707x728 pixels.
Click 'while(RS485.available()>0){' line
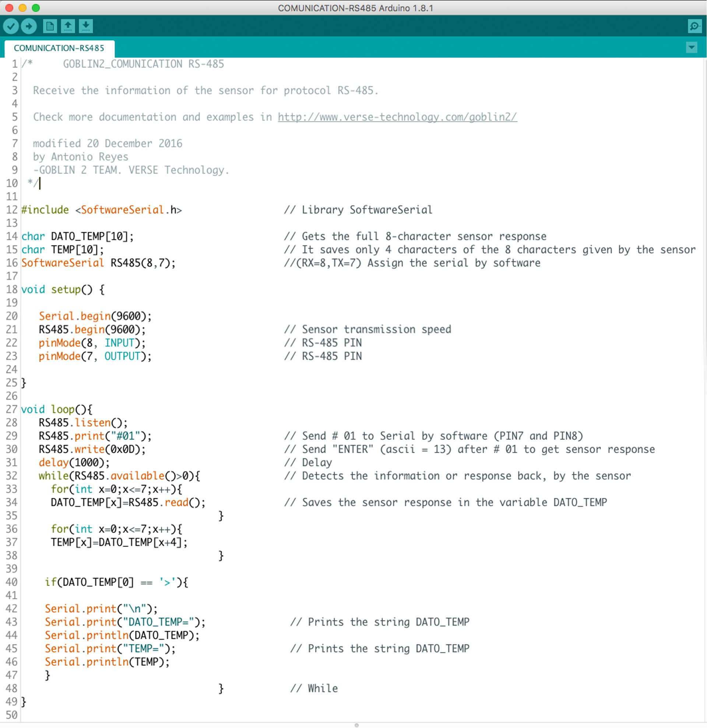point(120,476)
